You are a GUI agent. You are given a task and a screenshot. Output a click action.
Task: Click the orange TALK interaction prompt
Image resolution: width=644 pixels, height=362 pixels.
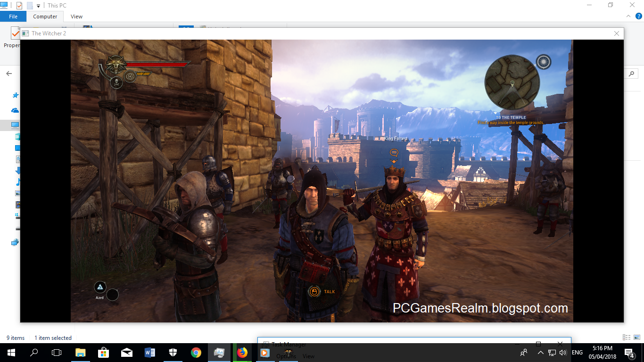coord(322,292)
